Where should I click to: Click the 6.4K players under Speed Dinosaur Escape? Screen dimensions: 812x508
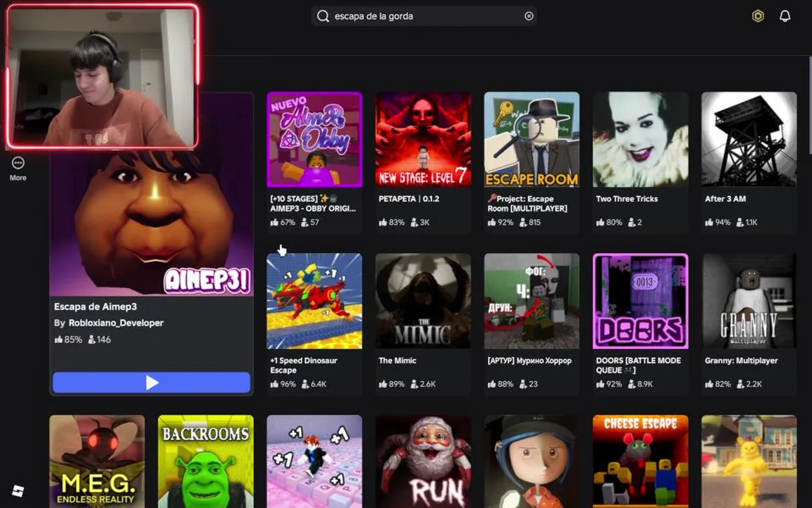click(x=314, y=384)
